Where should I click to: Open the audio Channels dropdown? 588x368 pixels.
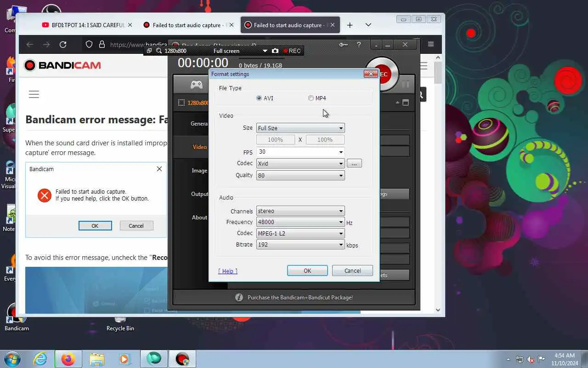pyautogui.click(x=300, y=211)
